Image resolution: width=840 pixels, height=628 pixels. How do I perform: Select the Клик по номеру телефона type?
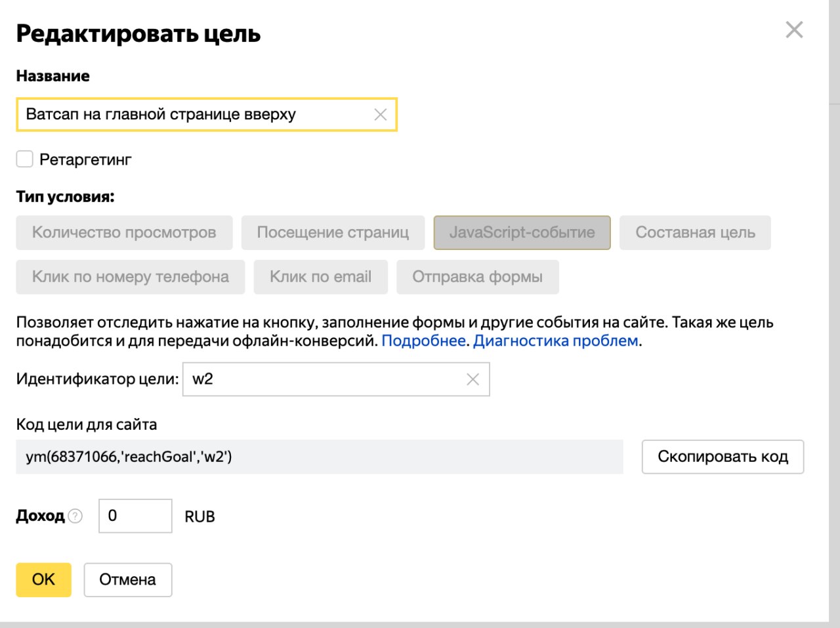tap(130, 277)
